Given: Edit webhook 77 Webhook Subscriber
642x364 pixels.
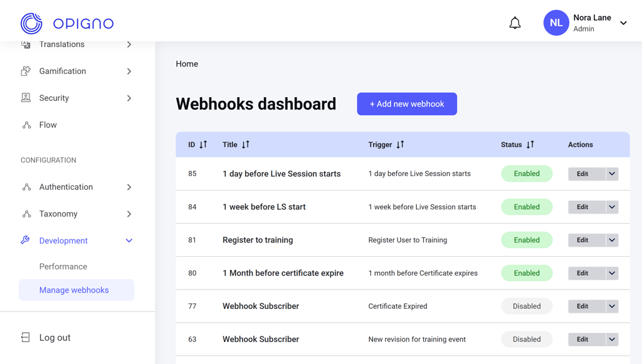Looking at the screenshot, I should pos(587,306).
